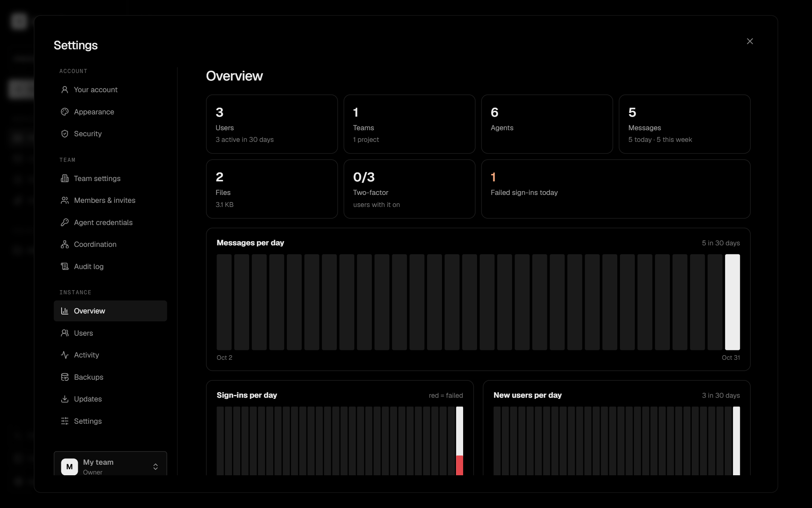Click the pulse icon beside Activity
Screen dimensions: 812x508
(x=65, y=355)
